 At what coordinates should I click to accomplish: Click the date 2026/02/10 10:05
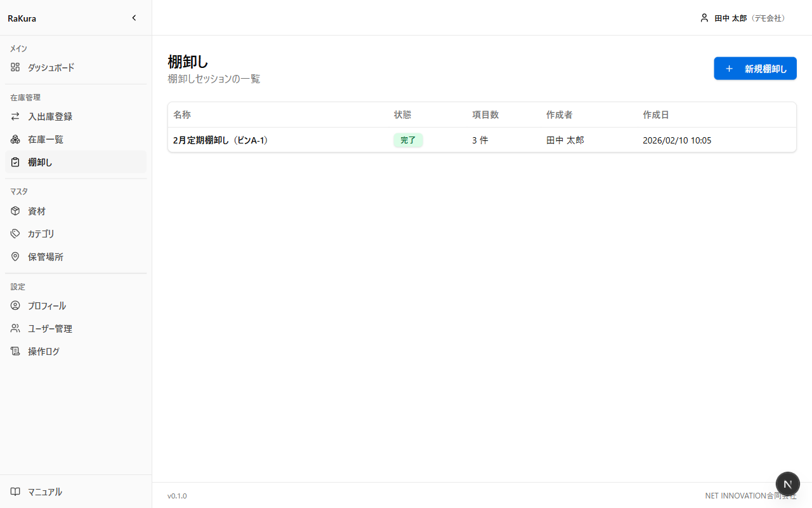(677, 140)
